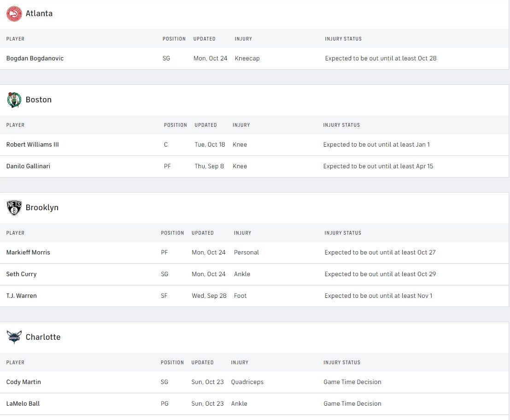The height and width of the screenshot is (420, 510).
Task: Click 'Quadriceps' injury for Cody Martin
Action: tap(247, 382)
